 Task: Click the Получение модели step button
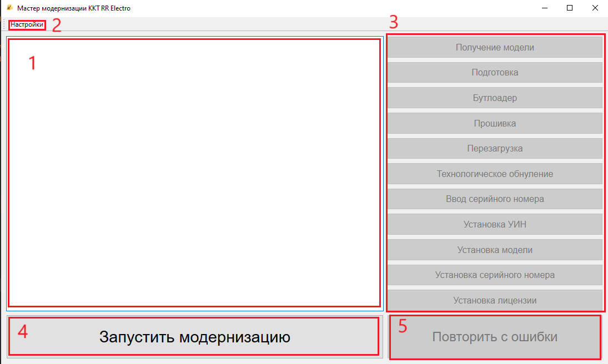tap(494, 47)
